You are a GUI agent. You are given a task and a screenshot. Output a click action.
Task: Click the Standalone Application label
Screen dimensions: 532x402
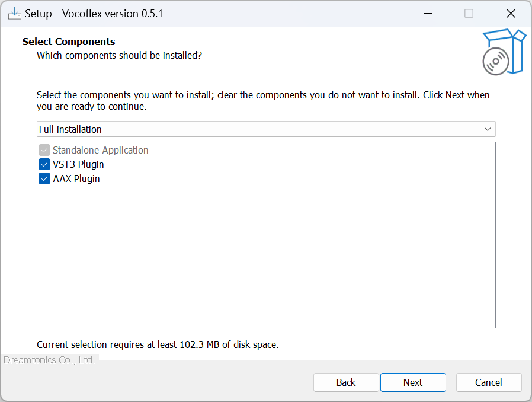(101, 150)
